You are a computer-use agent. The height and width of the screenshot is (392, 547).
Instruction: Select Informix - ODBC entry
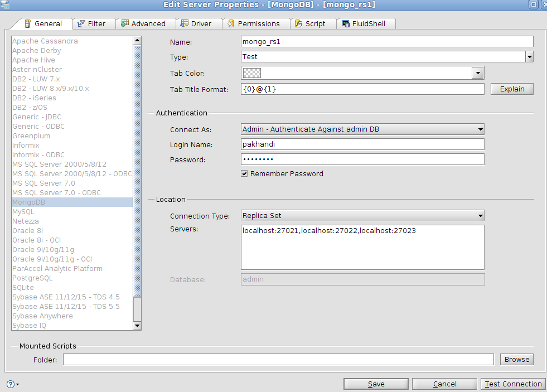72,155
